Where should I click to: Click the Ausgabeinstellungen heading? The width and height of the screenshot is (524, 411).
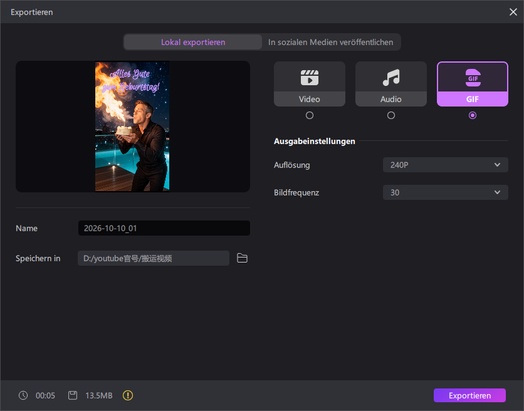click(x=314, y=141)
